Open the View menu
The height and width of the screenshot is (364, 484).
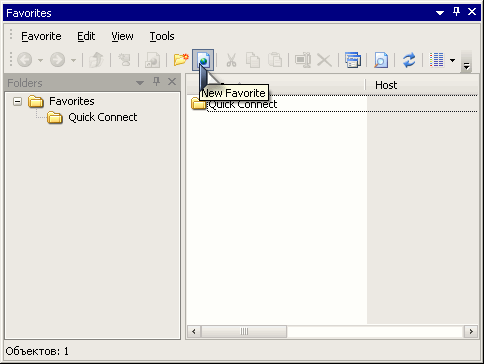(122, 36)
